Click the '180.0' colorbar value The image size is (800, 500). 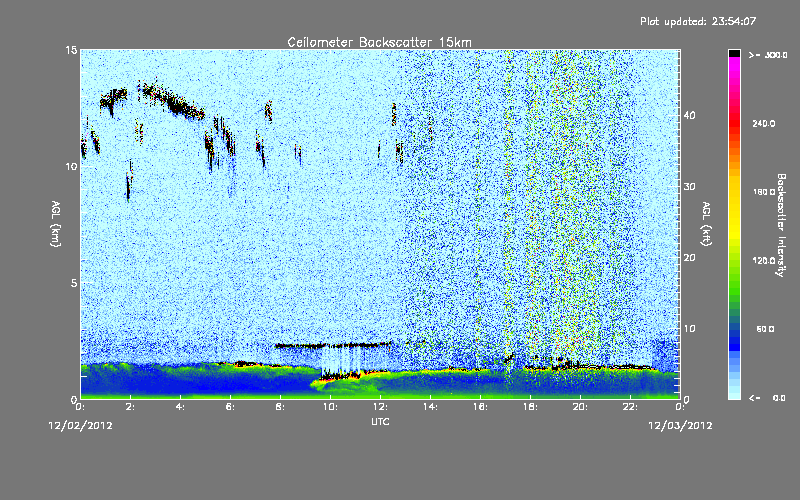pyautogui.click(x=764, y=192)
